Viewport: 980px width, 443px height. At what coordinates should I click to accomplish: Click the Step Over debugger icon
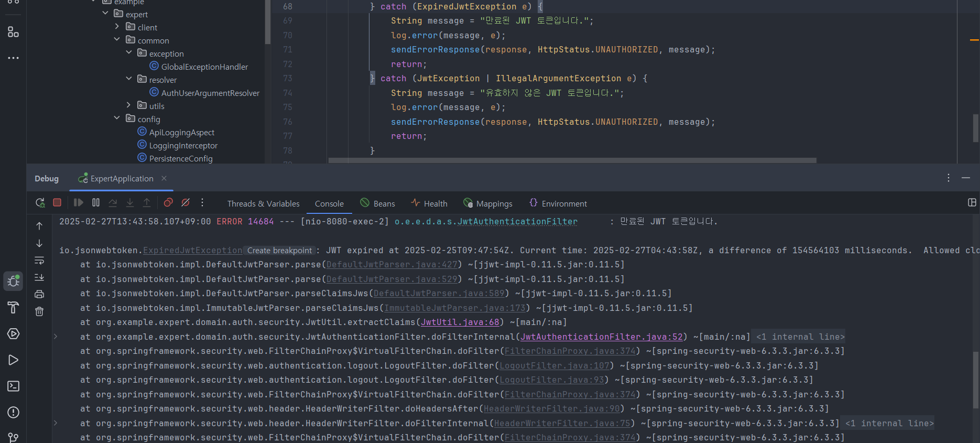point(113,202)
